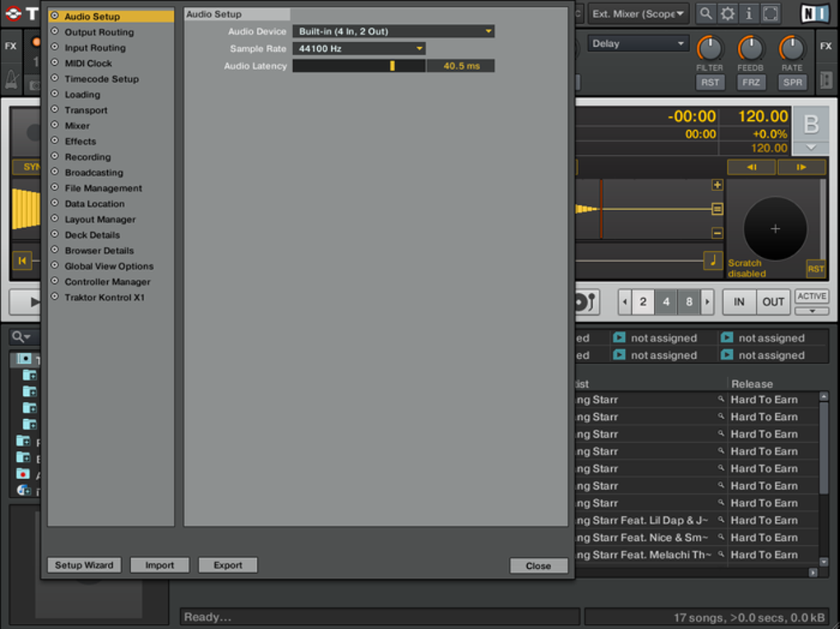840x629 pixels.
Task: Click the Native Instruments NI logo
Action: (x=814, y=13)
